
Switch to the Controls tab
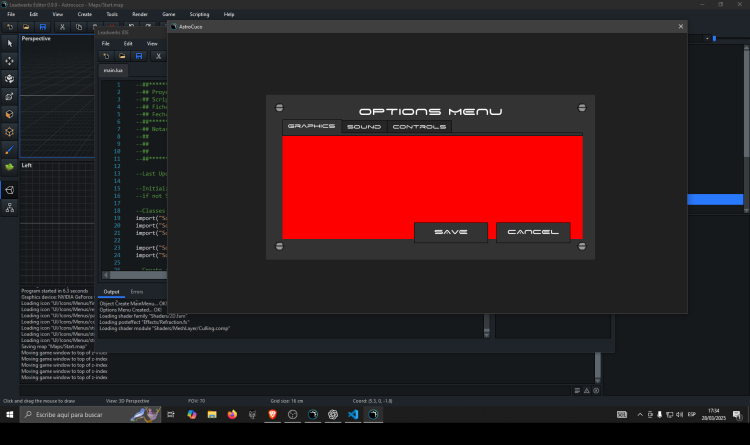point(419,127)
